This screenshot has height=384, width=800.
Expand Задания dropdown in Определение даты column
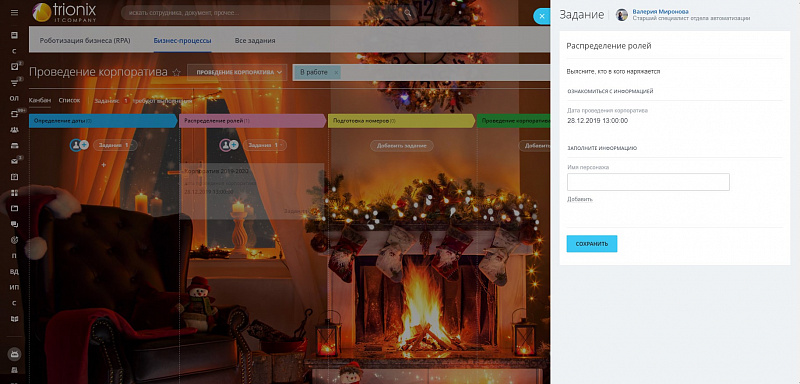[115, 145]
